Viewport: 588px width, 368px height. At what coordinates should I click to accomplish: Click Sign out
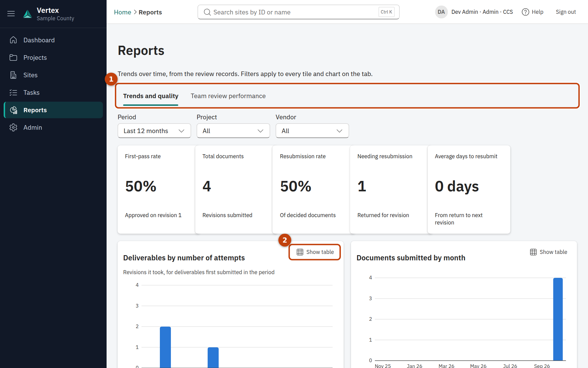point(566,12)
